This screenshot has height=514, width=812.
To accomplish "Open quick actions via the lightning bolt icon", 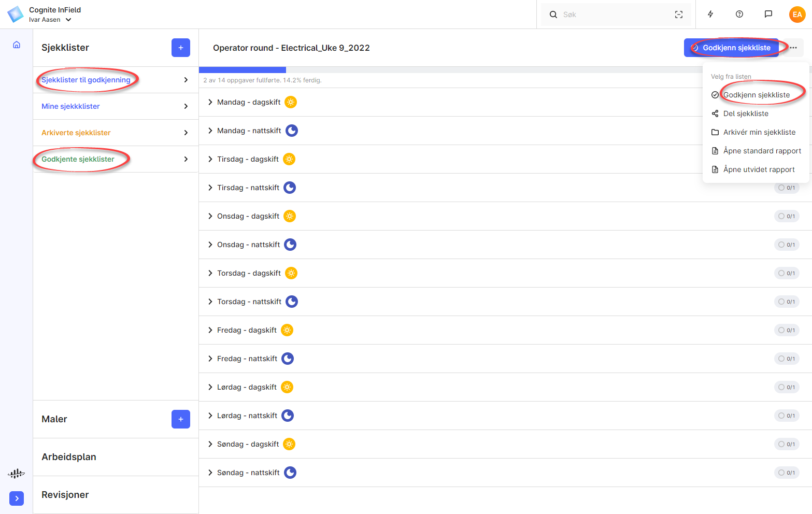I will pyautogui.click(x=710, y=14).
